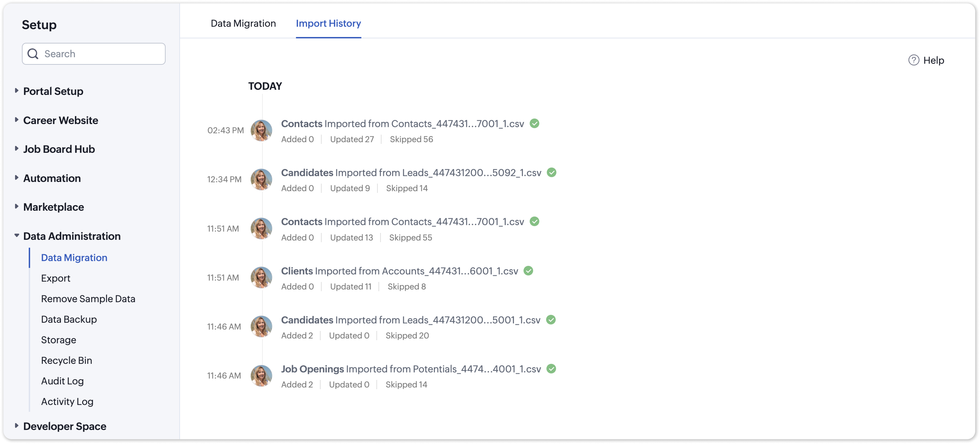Click the green check next to the 12:34 PM Candidates import
This screenshot has height=444, width=980.
(x=551, y=172)
